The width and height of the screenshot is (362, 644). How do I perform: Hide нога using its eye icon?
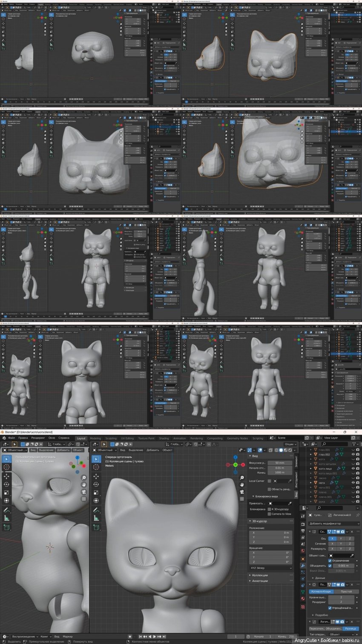click(x=353, y=483)
